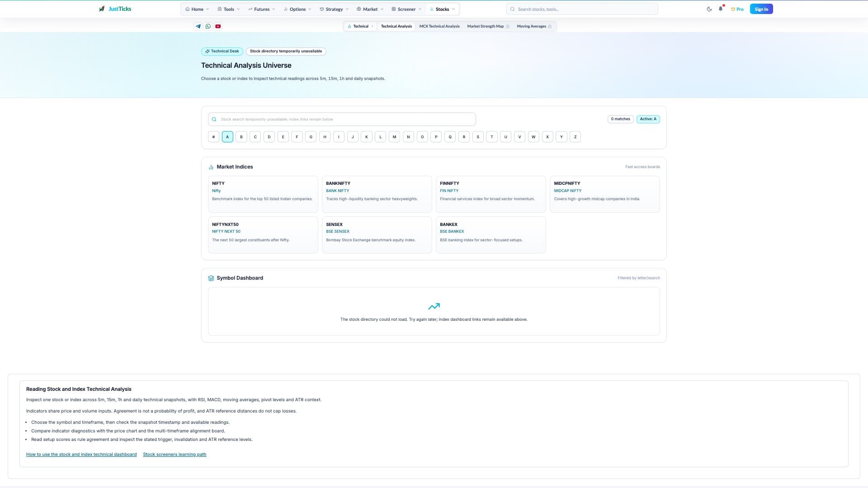Expand the Strategy menu dropdown

pos(334,9)
